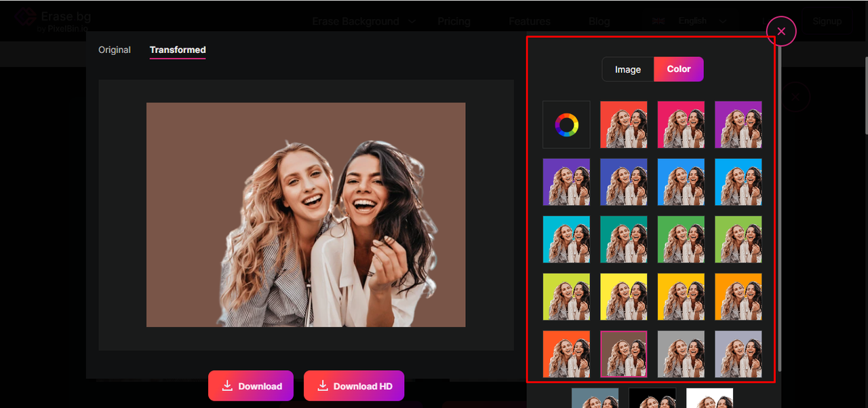Viewport: 868px width, 408px height.
Task: Select the yellow background swatch
Action: click(x=624, y=297)
